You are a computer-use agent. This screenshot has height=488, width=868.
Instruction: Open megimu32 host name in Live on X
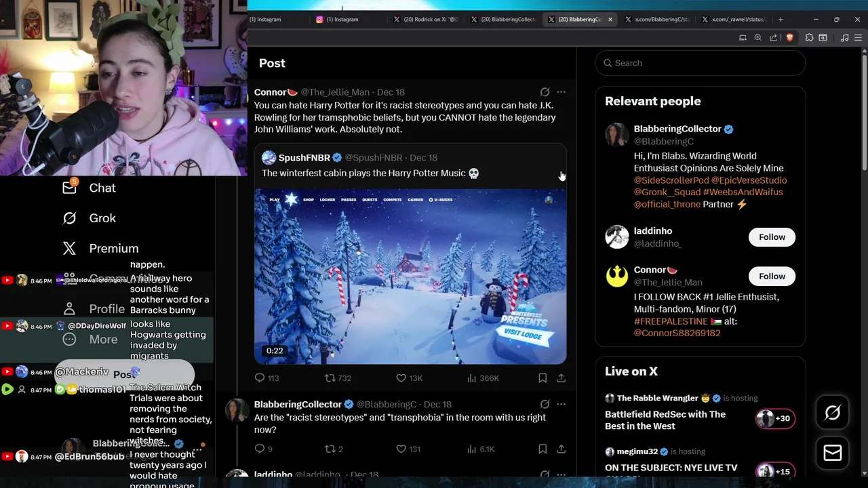click(637, 451)
